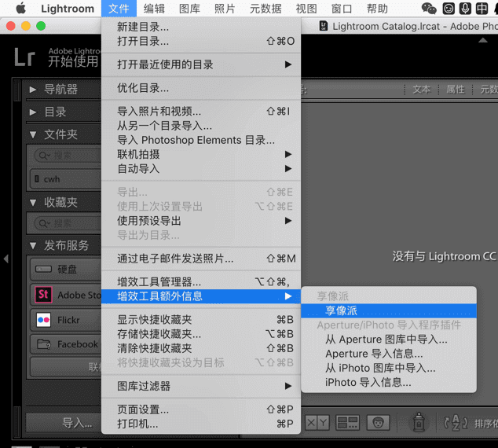This screenshot has height=448, width=498.
Task: Select the 属性 filter tab
Action: [x=456, y=90]
